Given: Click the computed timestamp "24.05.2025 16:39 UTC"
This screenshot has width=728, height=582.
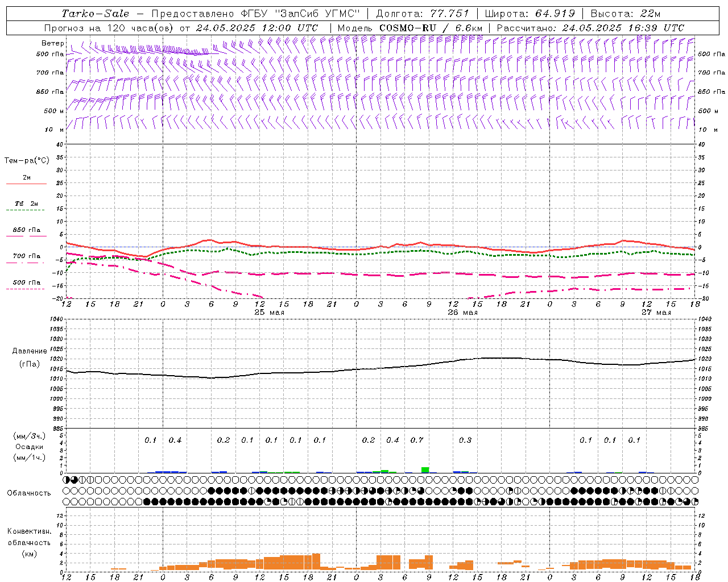Looking at the screenshot, I should 623,28.
